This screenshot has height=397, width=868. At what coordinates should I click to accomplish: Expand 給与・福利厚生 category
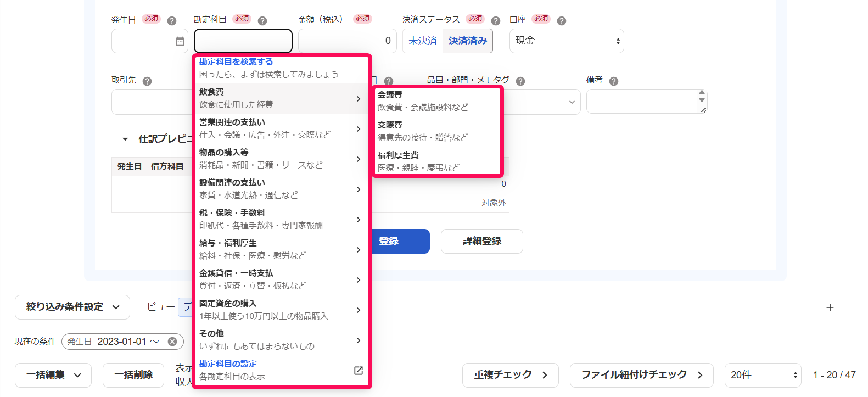[281, 249]
